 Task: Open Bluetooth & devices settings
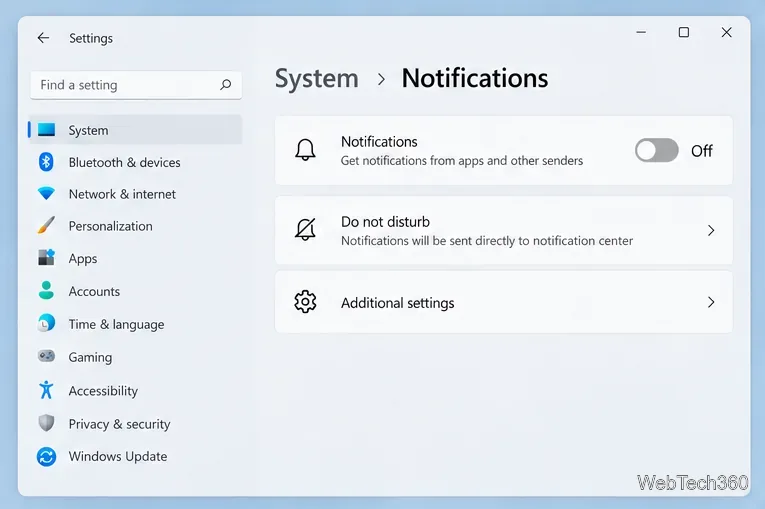pos(135,162)
